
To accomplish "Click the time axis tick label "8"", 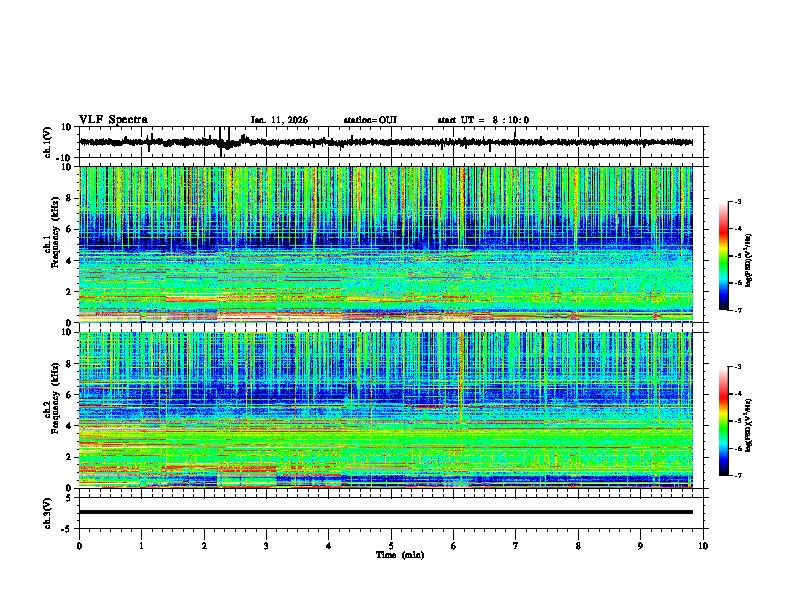I will pyautogui.click(x=578, y=546).
